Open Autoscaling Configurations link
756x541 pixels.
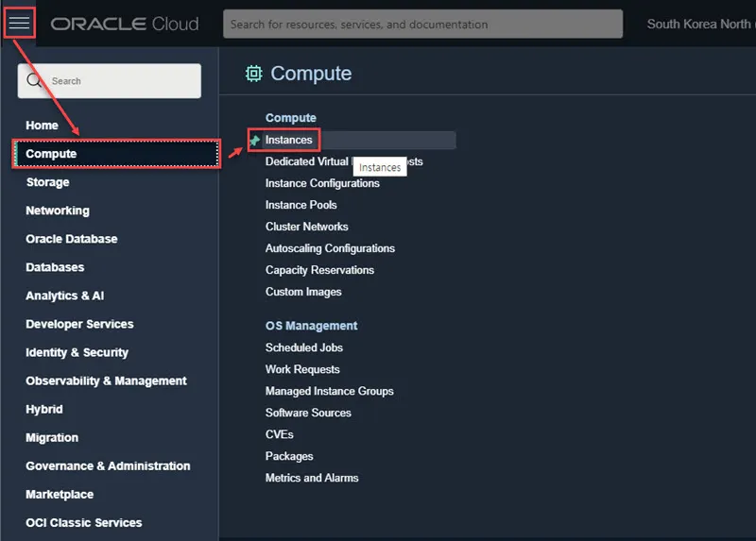click(x=330, y=248)
